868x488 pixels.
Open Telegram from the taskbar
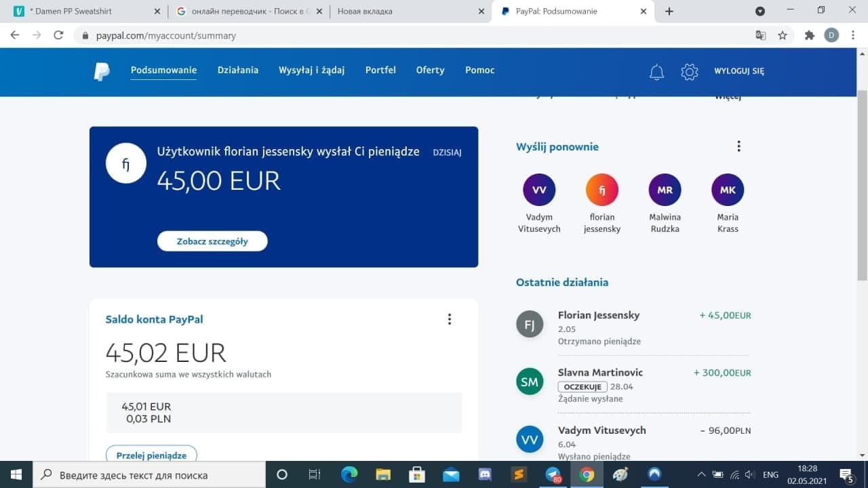click(x=553, y=474)
